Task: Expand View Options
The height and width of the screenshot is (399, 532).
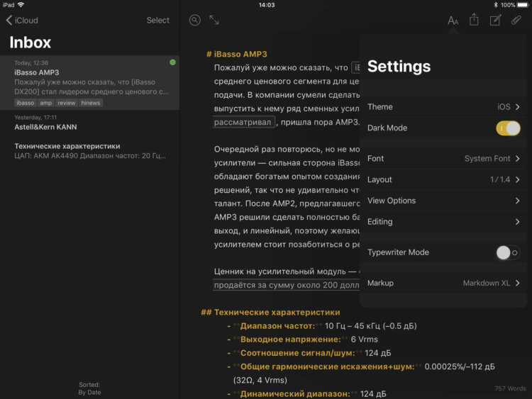Action: pyautogui.click(x=443, y=201)
